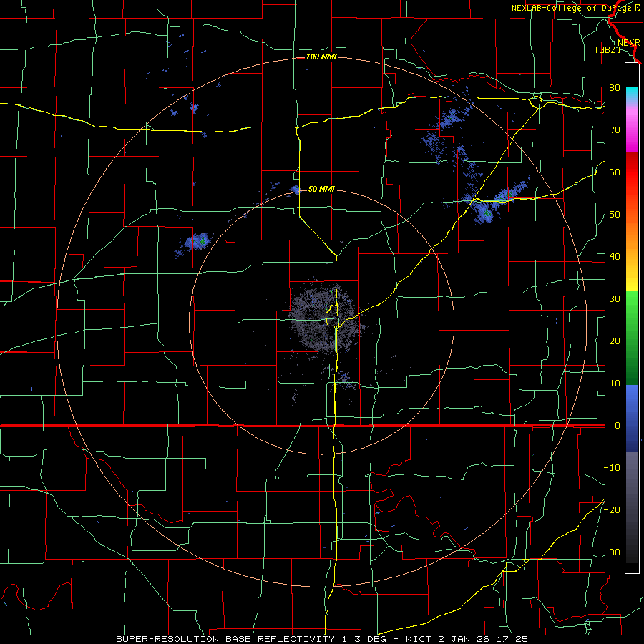Click the 30 dBZ scale value
Screen dimensions: 644x644
click(x=615, y=298)
